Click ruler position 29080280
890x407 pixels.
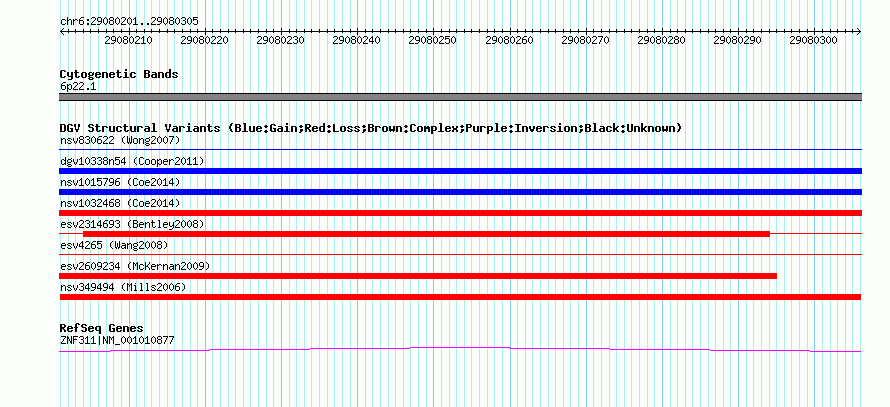[661, 40]
